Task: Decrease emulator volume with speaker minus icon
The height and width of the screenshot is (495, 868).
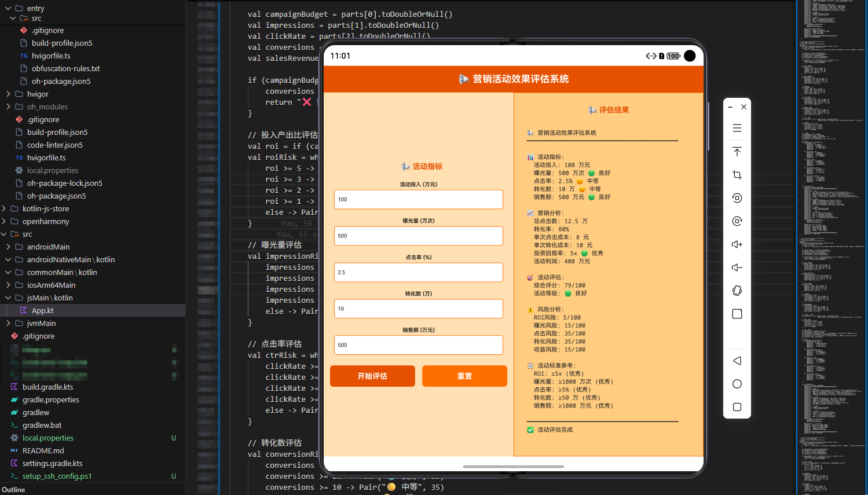Action: click(x=737, y=267)
